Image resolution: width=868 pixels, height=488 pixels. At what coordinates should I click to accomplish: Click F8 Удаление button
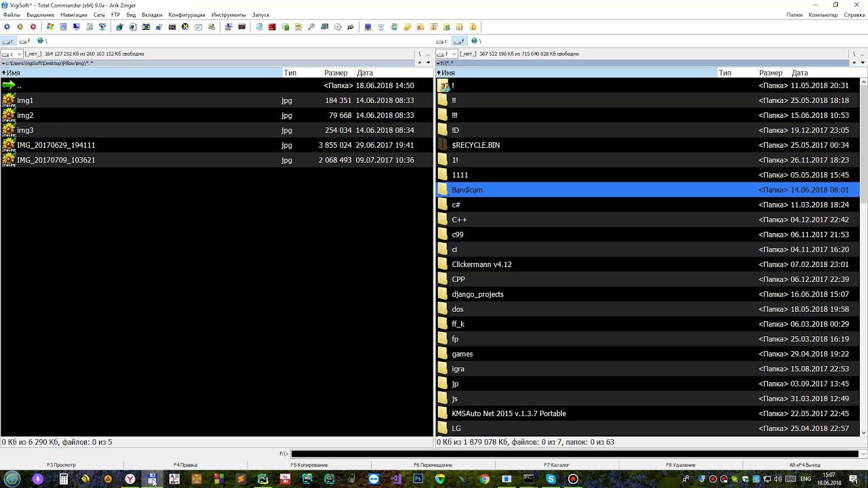680,465
